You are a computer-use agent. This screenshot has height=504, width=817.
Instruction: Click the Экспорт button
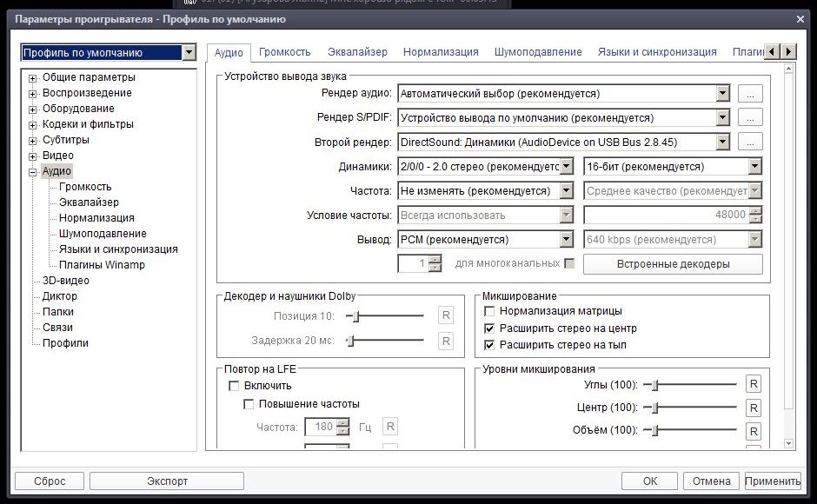coord(167,481)
